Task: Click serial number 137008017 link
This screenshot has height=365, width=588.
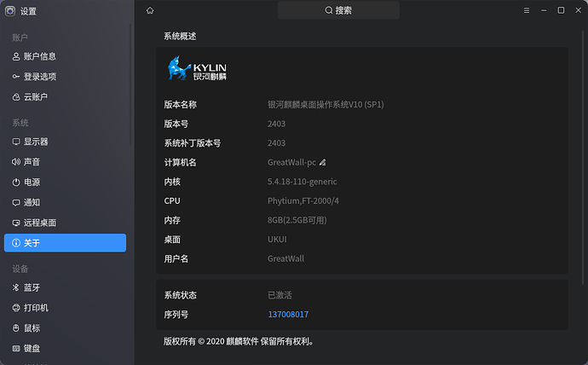Action: click(x=288, y=315)
